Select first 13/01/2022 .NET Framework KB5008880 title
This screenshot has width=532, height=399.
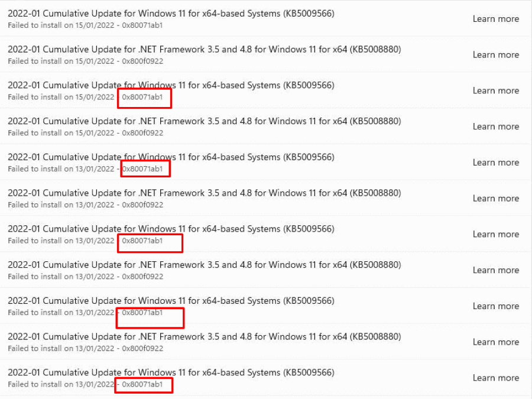tap(205, 193)
